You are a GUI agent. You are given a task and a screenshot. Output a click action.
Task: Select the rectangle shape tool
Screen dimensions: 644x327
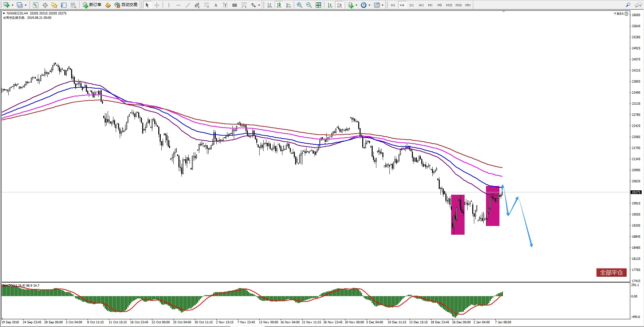pos(234,5)
